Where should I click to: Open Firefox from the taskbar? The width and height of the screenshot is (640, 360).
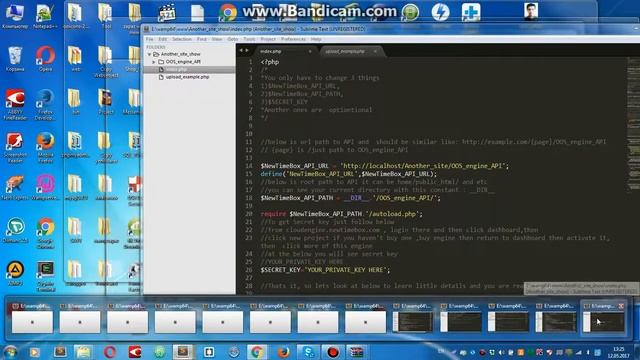coord(283,352)
